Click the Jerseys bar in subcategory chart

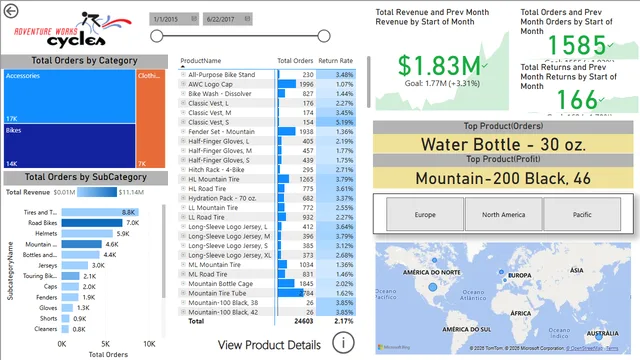(75, 265)
